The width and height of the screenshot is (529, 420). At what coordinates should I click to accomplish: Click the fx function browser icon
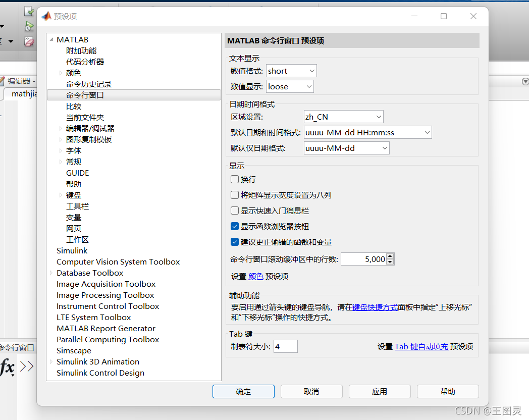point(8,367)
